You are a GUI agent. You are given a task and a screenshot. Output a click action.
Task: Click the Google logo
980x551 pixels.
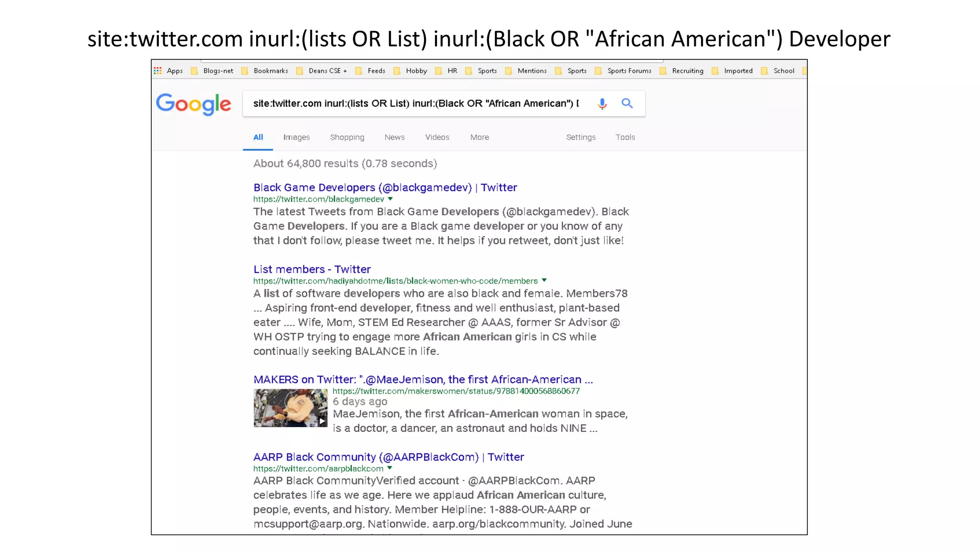(193, 104)
